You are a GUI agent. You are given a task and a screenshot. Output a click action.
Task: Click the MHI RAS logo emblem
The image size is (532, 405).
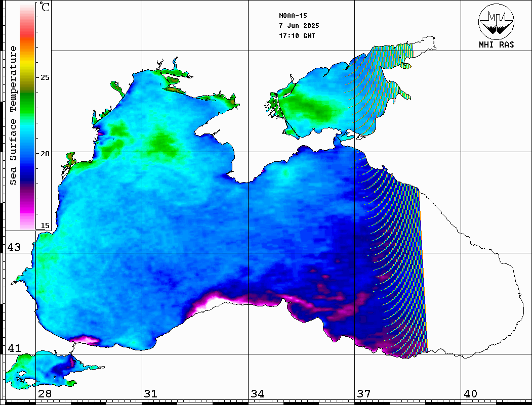[496, 21]
